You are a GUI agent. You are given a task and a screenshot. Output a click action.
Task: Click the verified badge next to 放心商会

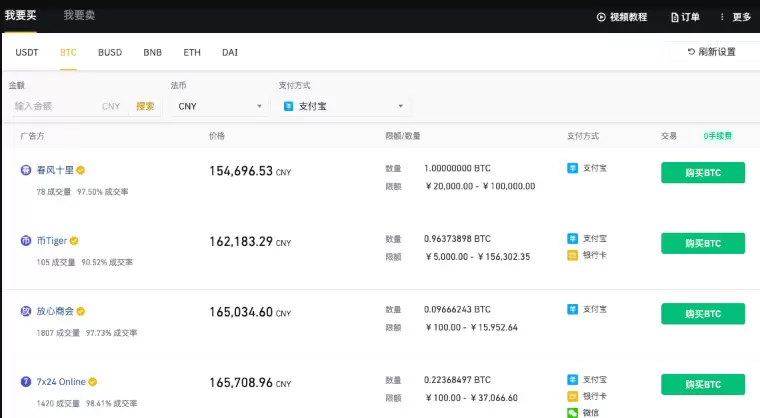coord(81,311)
